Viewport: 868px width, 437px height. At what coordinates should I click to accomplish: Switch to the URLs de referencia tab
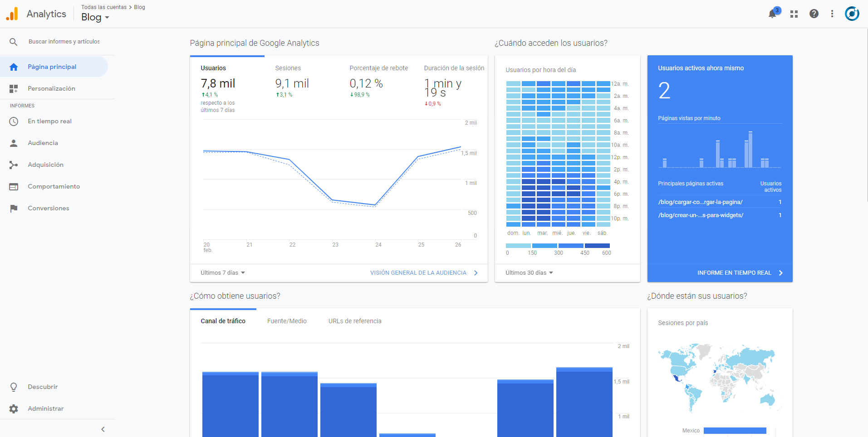(x=355, y=321)
